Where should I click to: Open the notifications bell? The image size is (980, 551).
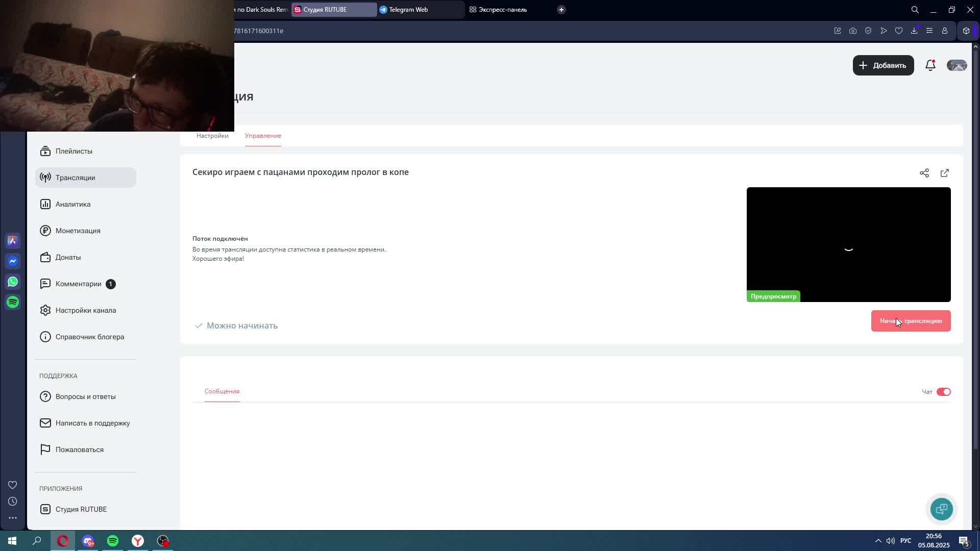(930, 65)
